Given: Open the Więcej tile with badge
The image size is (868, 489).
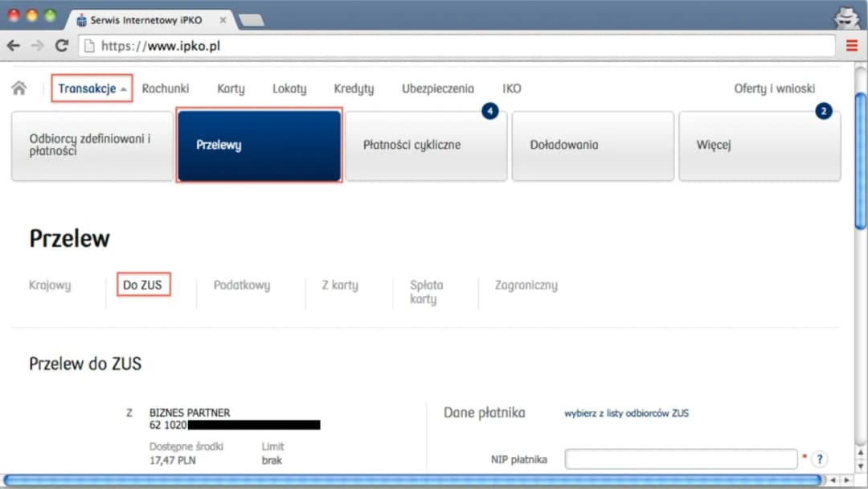Looking at the screenshot, I should [759, 146].
